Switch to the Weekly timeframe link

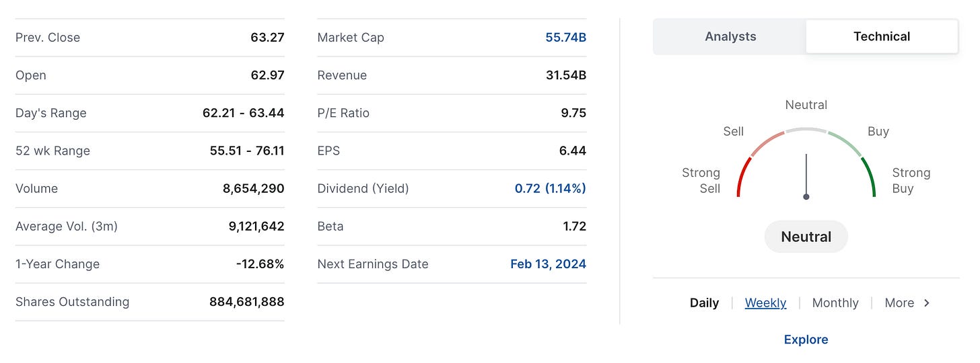coord(765,302)
